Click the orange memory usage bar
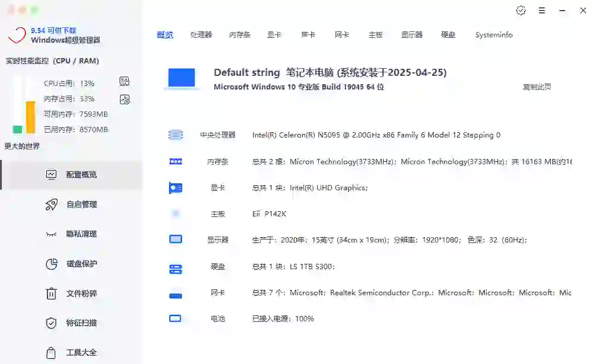The height and width of the screenshot is (364, 593). 31,117
